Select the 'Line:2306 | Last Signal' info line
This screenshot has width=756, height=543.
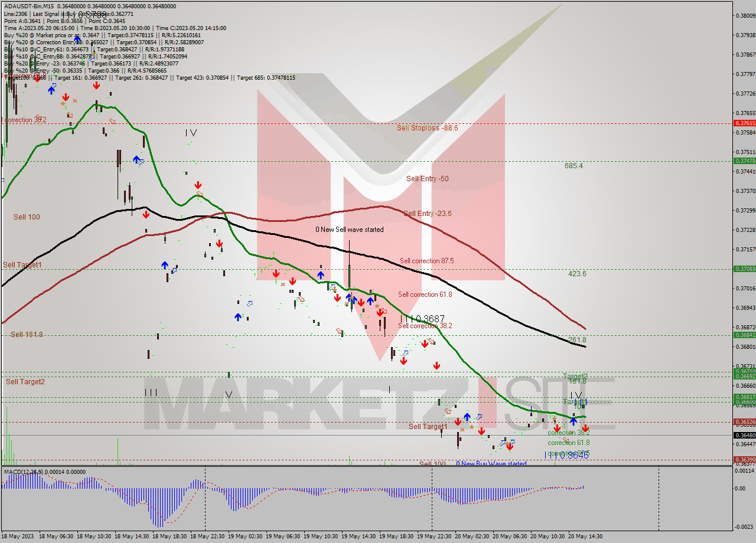pyautogui.click(x=69, y=14)
